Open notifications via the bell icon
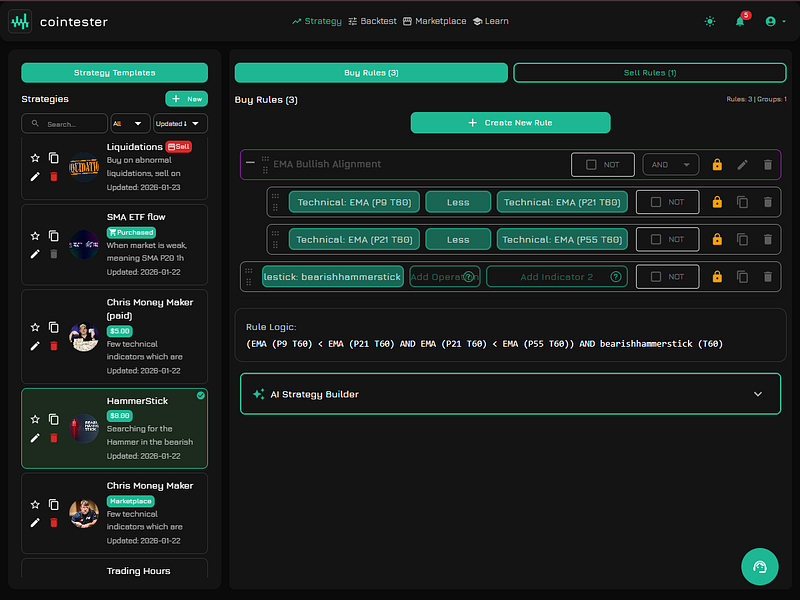The width and height of the screenshot is (800, 600). point(740,20)
